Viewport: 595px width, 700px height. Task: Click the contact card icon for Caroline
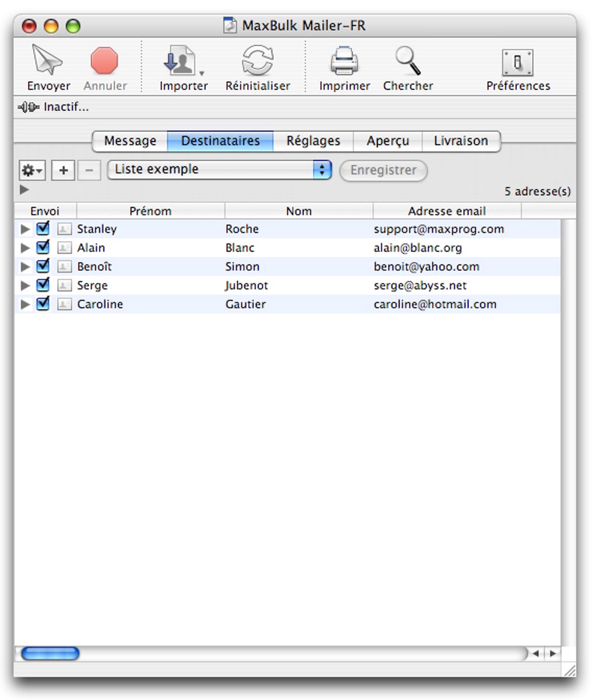click(x=64, y=304)
